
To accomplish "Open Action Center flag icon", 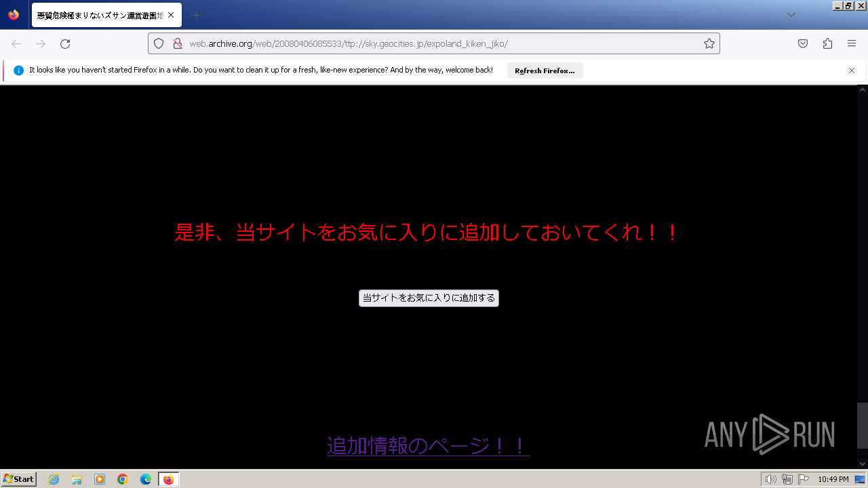I will (804, 479).
